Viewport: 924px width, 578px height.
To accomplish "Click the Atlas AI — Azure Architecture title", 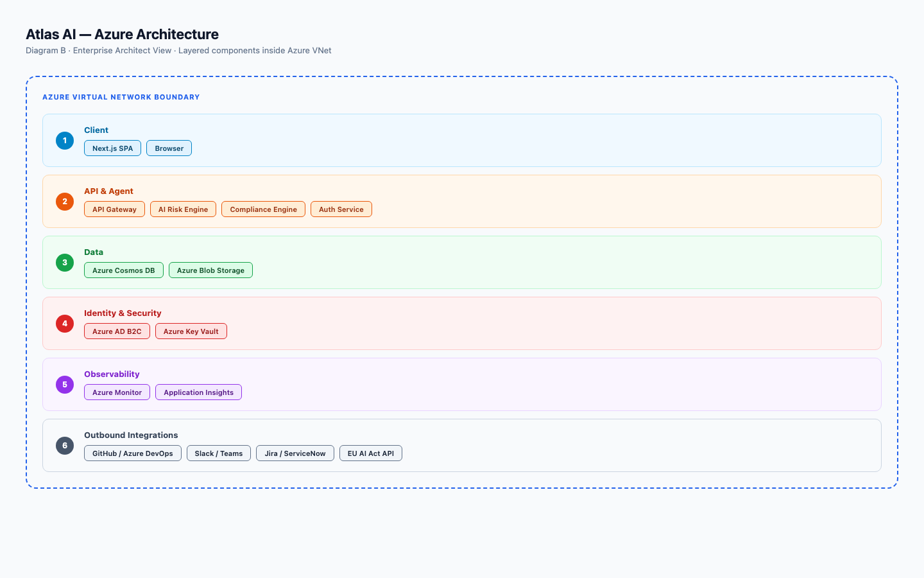I will coord(122,35).
